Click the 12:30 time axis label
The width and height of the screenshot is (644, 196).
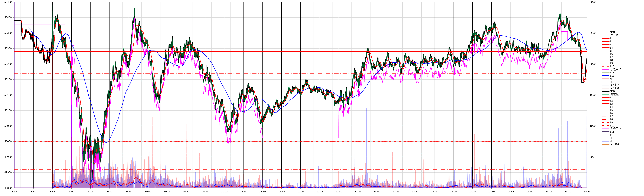tap(339, 192)
